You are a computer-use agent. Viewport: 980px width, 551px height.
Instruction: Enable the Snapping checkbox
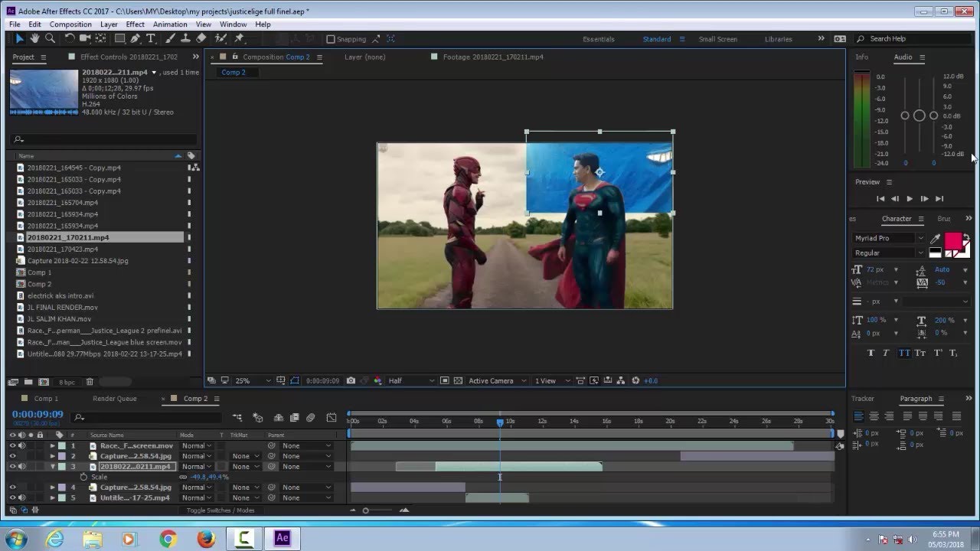coord(331,39)
